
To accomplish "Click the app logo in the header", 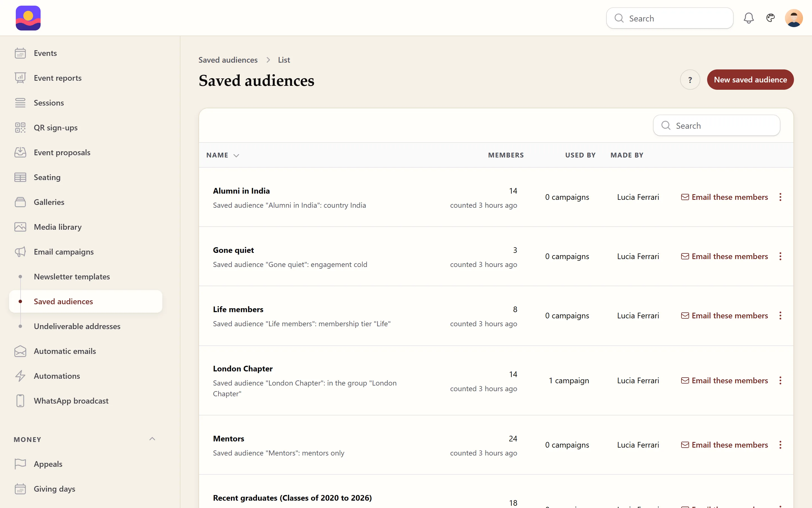I will (28, 18).
